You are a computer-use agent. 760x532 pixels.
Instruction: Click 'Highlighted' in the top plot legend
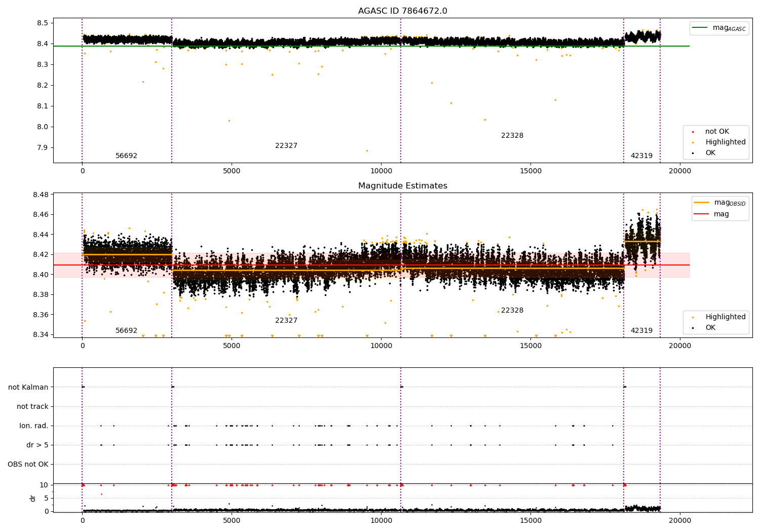click(726, 142)
